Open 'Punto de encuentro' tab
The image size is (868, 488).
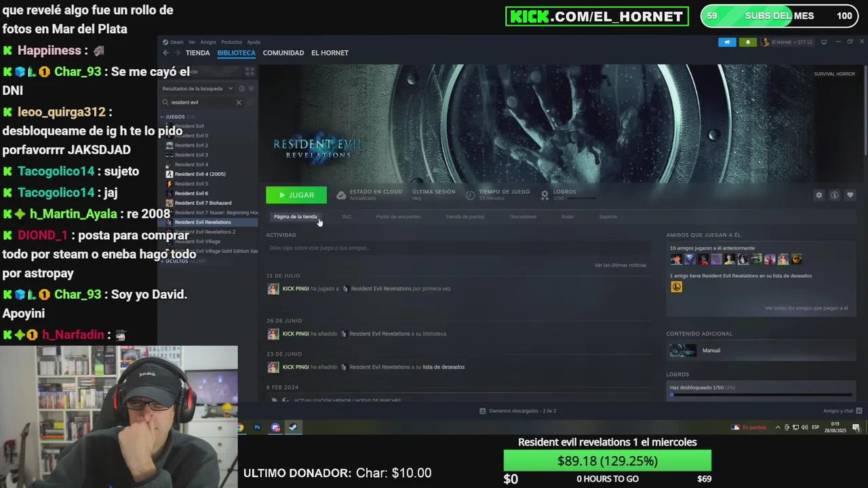pos(398,217)
